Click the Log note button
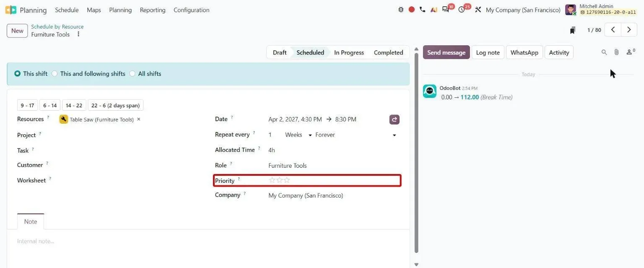Viewport: 644px width, 268px height. 488,52
